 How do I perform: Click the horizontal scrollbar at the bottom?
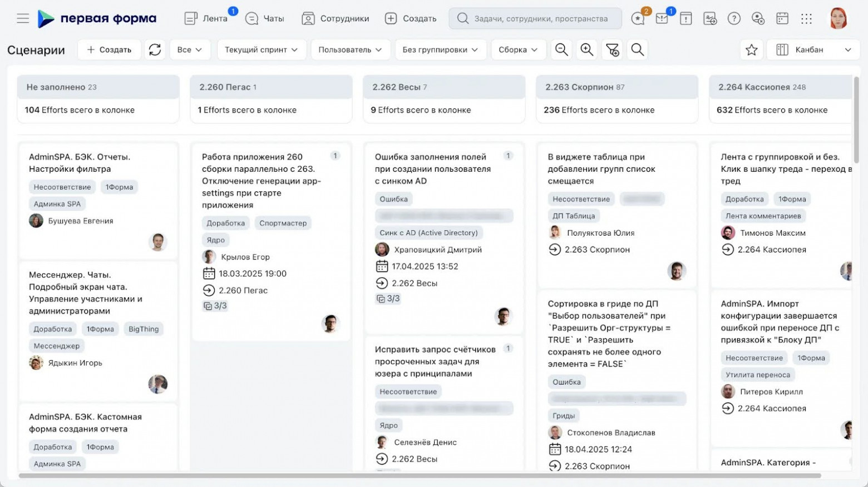(420, 475)
